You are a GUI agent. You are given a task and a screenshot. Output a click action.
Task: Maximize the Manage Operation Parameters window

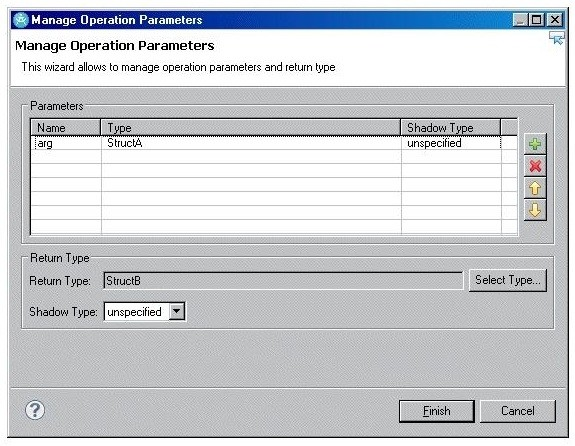[537, 19]
